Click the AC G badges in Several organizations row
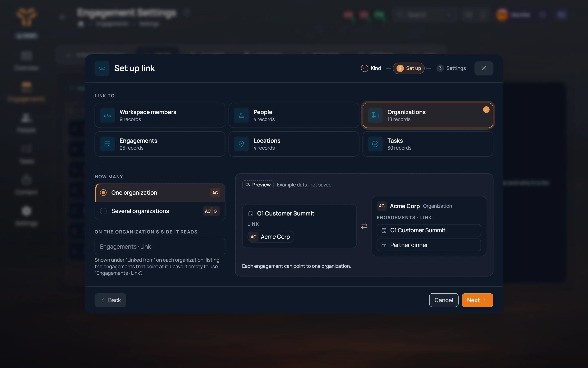Viewport: 588px width, 368px height. coord(211,211)
